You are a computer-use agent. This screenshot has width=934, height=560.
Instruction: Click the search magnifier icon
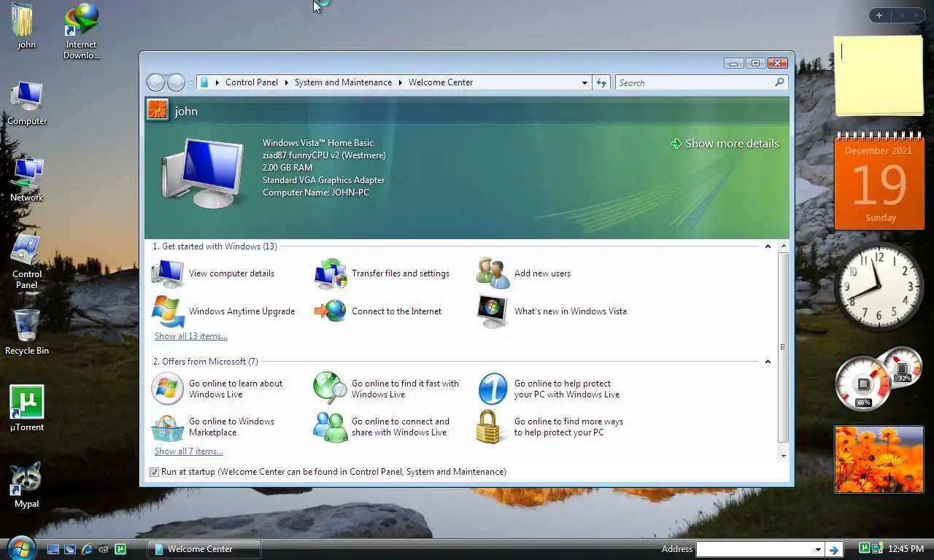coord(779,82)
